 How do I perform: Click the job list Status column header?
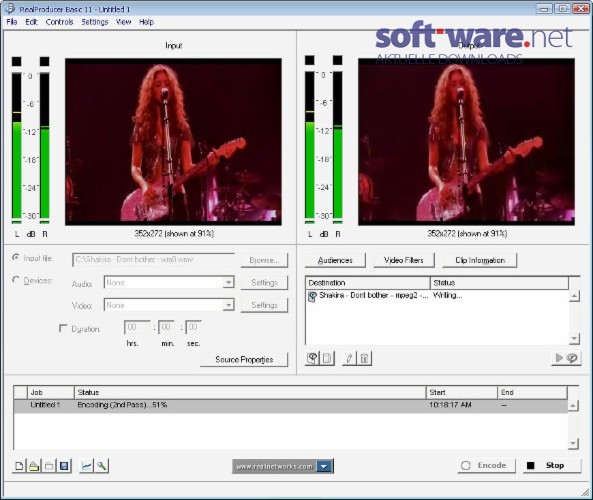point(250,393)
